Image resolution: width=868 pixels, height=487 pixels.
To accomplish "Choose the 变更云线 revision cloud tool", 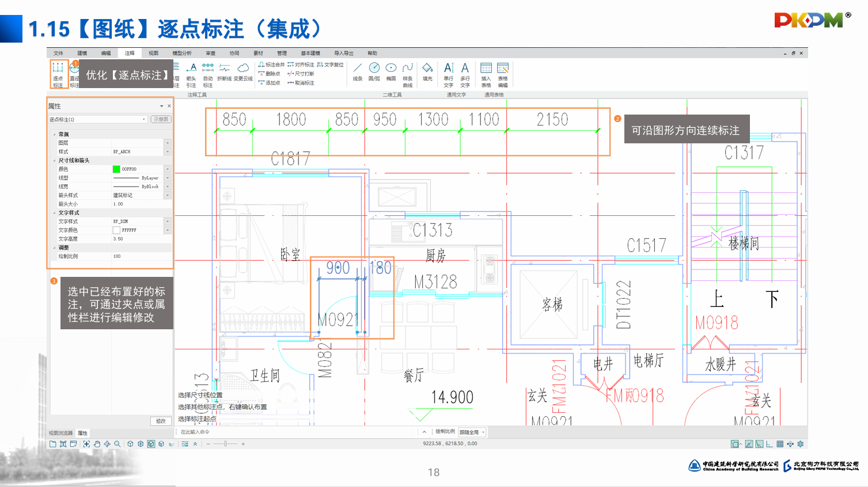I will pyautogui.click(x=243, y=73).
